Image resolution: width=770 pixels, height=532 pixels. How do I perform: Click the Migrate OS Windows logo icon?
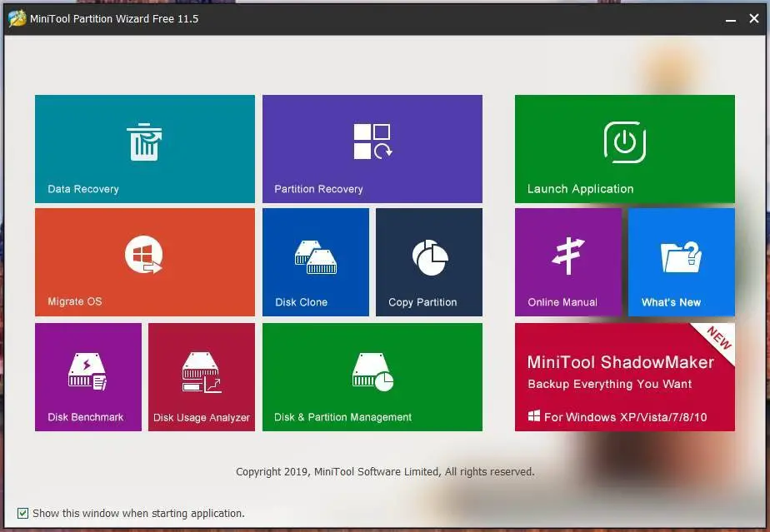pyautogui.click(x=144, y=255)
